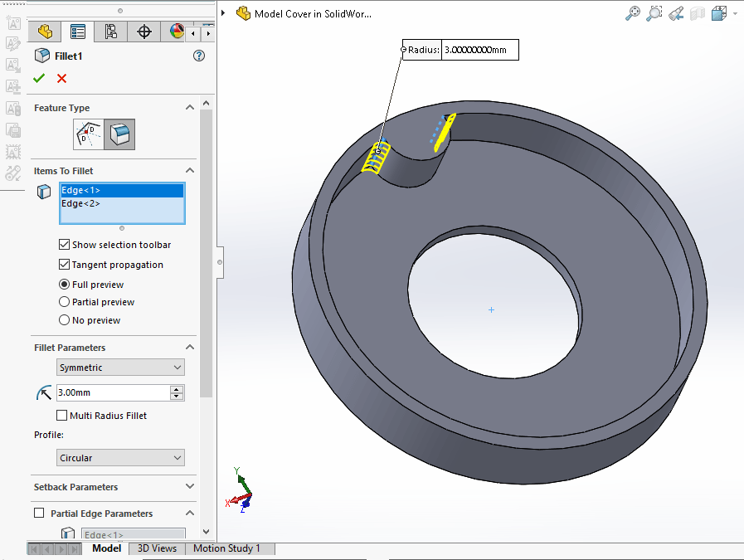Select Edge<2> in Items To Fillet
Screen dimensions: 744x560
click(80, 203)
